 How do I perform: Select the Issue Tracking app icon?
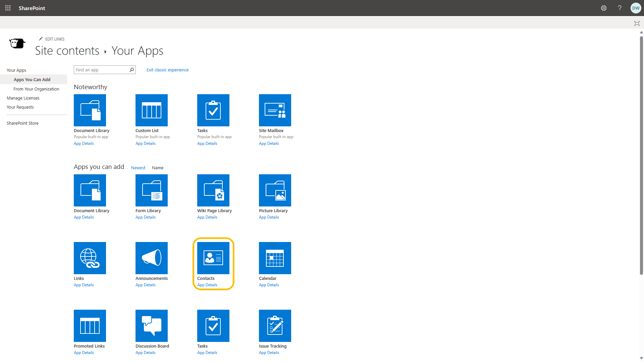tap(275, 325)
